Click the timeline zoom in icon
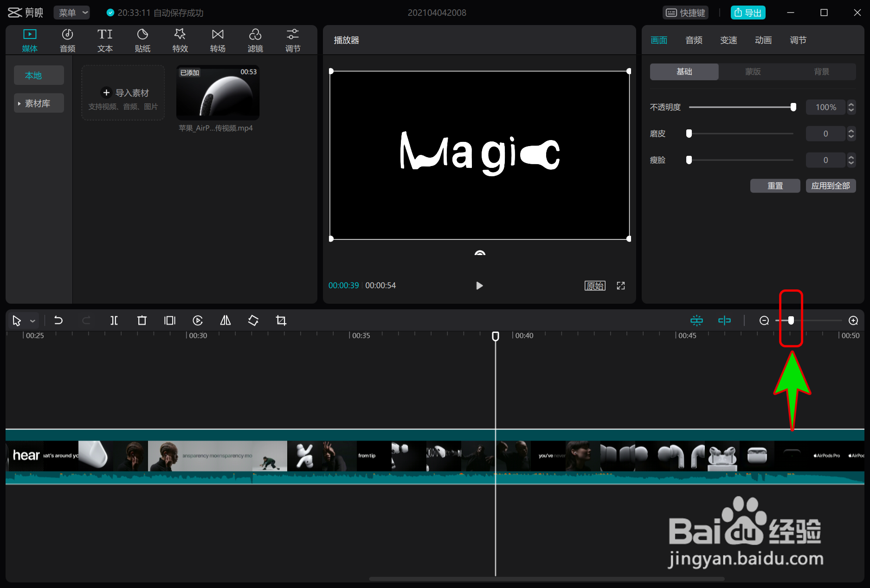Image resolution: width=870 pixels, height=588 pixels. (853, 320)
